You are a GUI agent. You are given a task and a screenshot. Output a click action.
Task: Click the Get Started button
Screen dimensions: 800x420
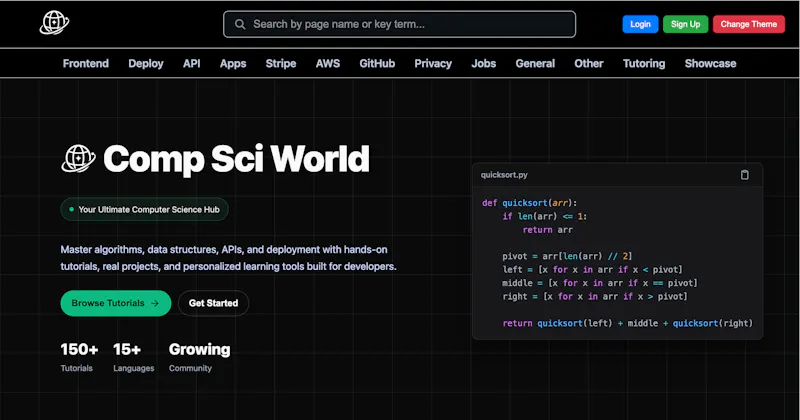pos(213,303)
